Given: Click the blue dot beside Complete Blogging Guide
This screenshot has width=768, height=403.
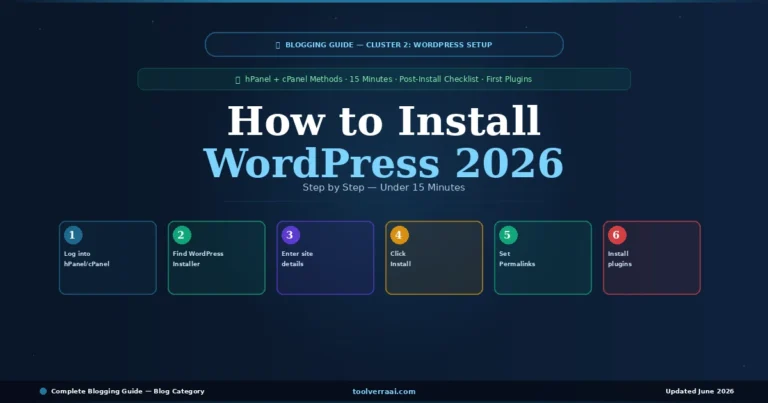Looking at the screenshot, I should click(43, 391).
